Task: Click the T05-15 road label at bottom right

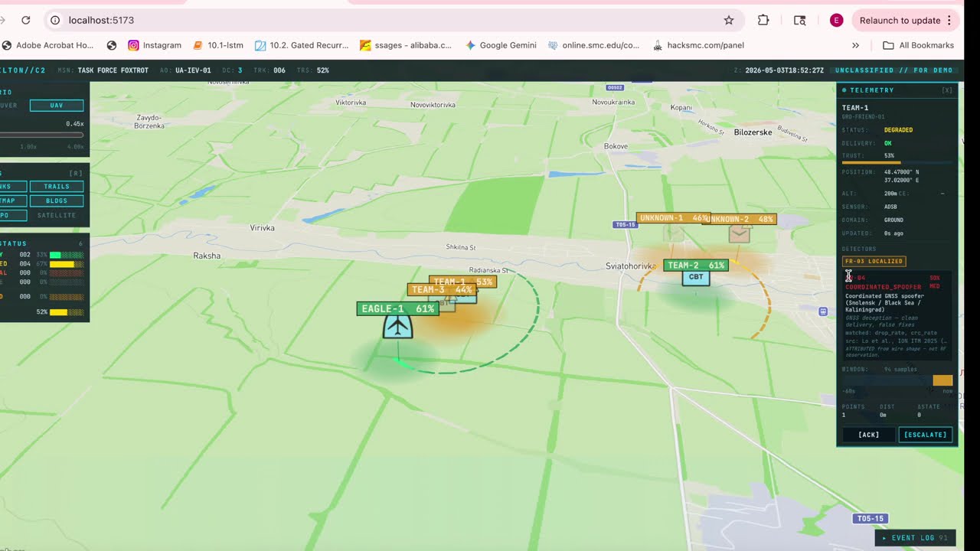Action: pos(870,519)
